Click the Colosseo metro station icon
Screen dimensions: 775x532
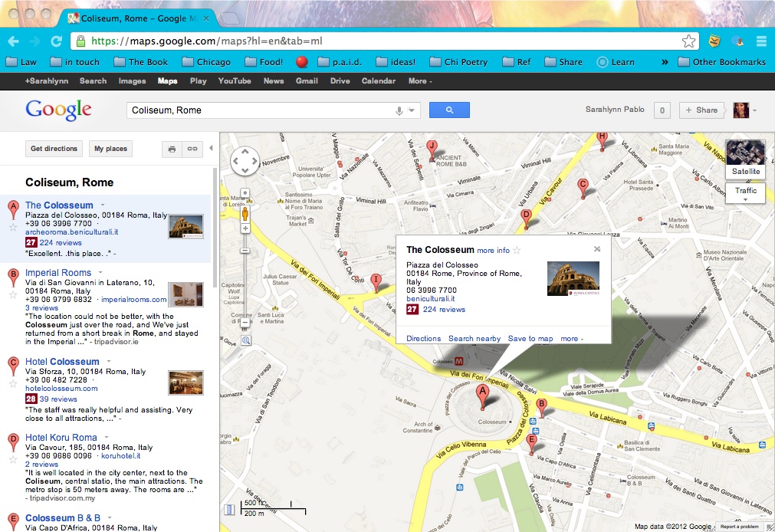tap(458, 361)
